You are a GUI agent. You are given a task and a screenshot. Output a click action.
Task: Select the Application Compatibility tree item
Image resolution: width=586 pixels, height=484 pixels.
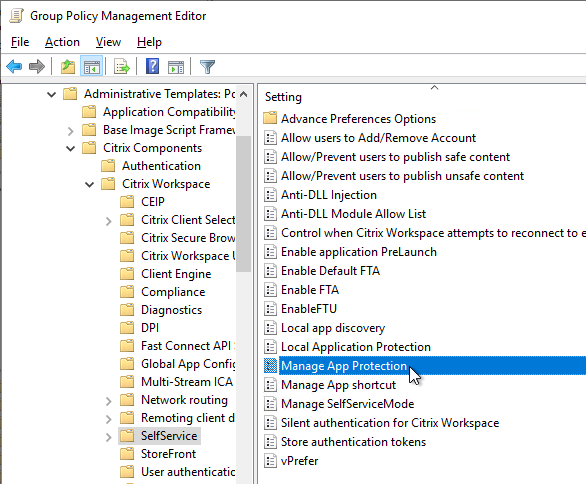tap(169, 111)
